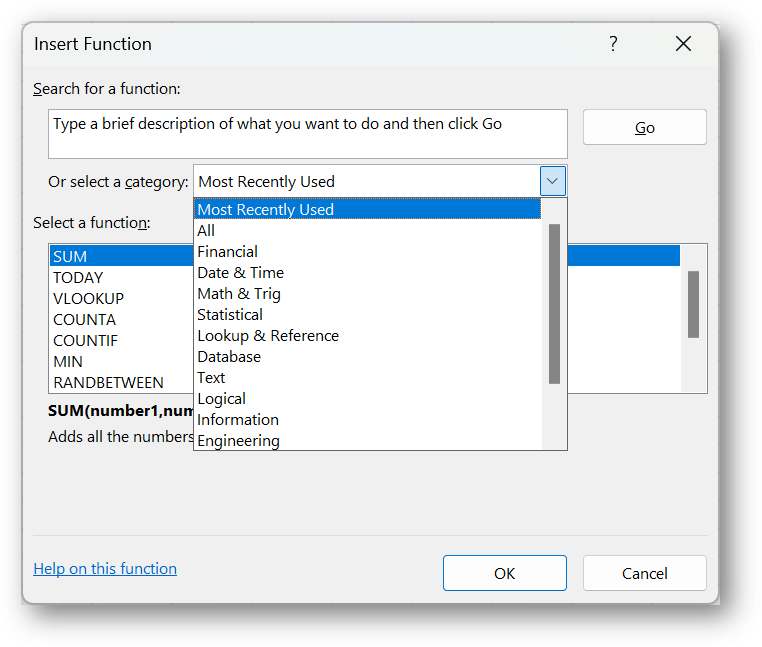Select the RANDBETWEEN function

click(121, 382)
